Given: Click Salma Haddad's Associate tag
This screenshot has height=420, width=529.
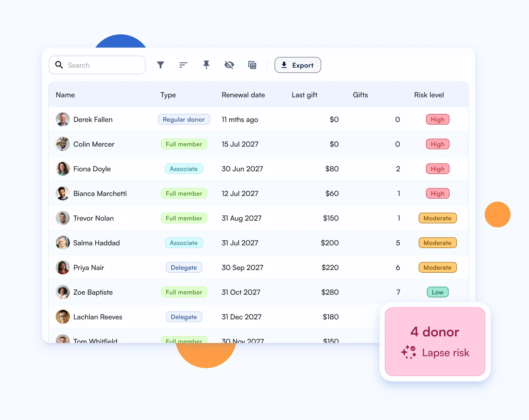Looking at the screenshot, I should click(184, 243).
